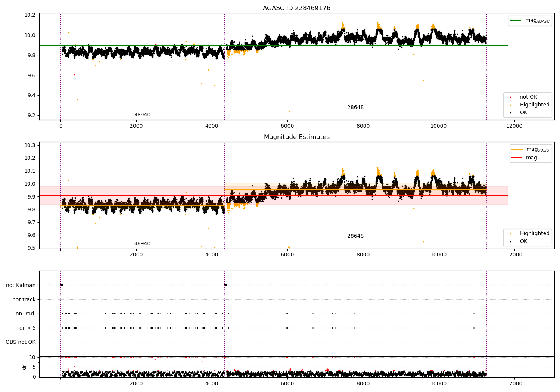Click the orange line sample next to mag OBSID
This screenshot has width=560, height=392.
pos(517,149)
